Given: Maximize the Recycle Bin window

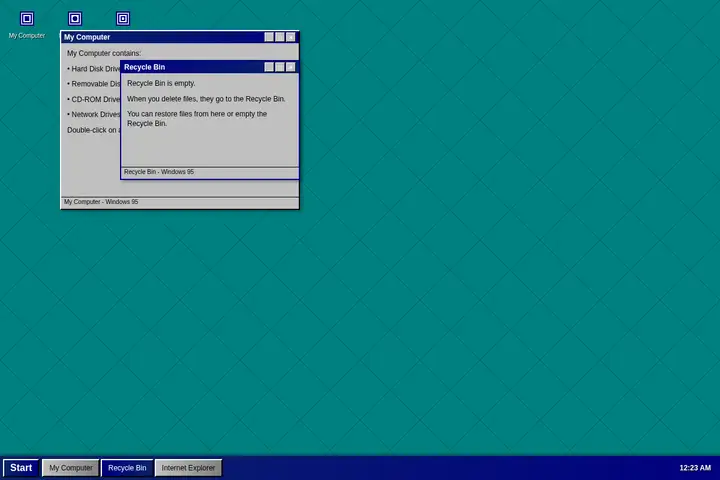Looking at the screenshot, I should coord(280,67).
